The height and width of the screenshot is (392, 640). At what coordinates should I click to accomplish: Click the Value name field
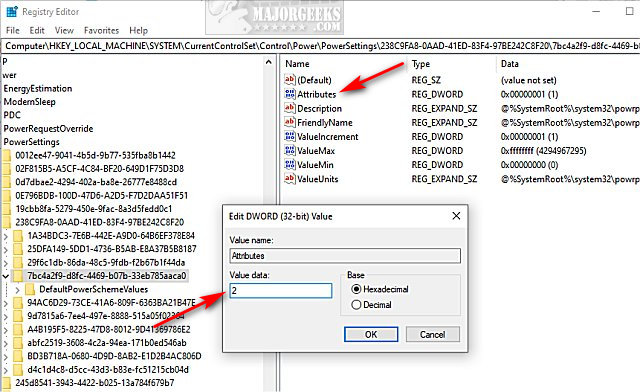coord(345,256)
